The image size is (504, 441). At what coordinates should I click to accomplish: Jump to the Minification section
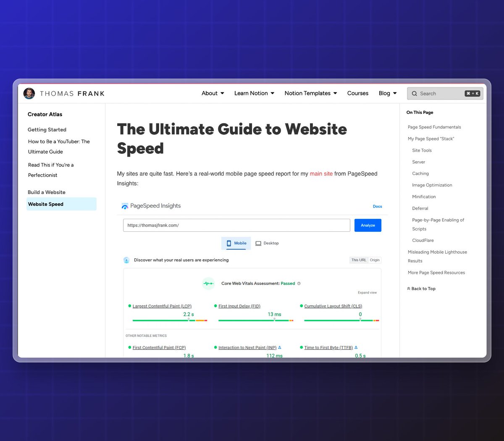(x=424, y=197)
